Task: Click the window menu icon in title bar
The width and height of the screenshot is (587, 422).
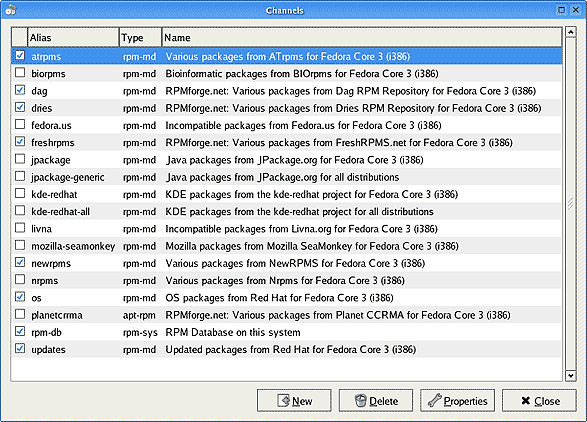Action: click(10, 10)
